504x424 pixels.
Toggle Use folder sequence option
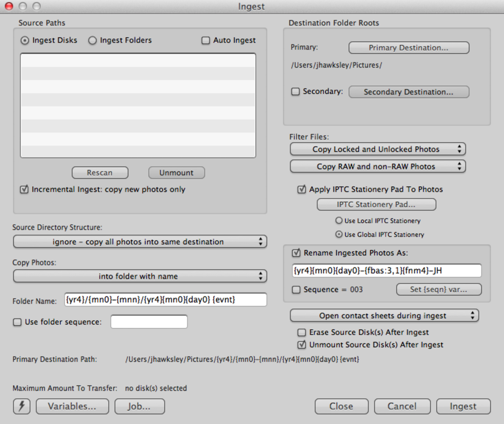click(x=17, y=322)
